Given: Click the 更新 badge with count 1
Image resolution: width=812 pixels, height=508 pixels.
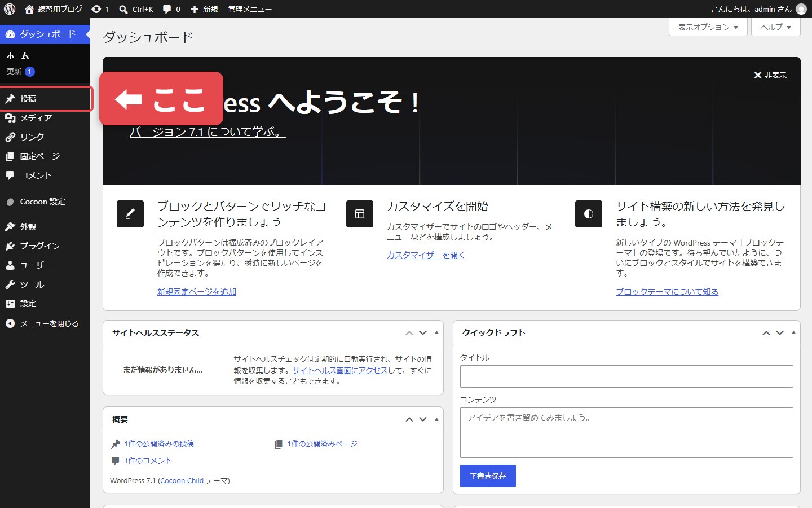Looking at the screenshot, I should tap(29, 72).
